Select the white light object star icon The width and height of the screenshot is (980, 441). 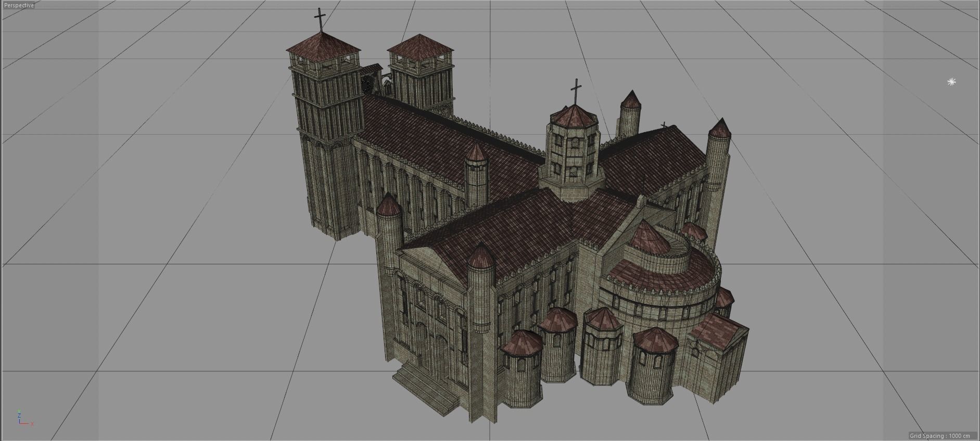(951, 82)
